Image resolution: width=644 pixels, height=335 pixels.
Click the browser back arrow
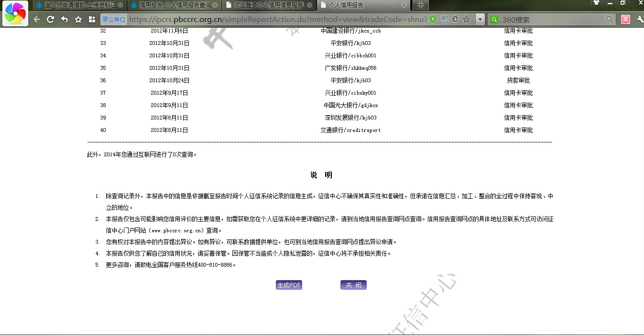(36, 20)
